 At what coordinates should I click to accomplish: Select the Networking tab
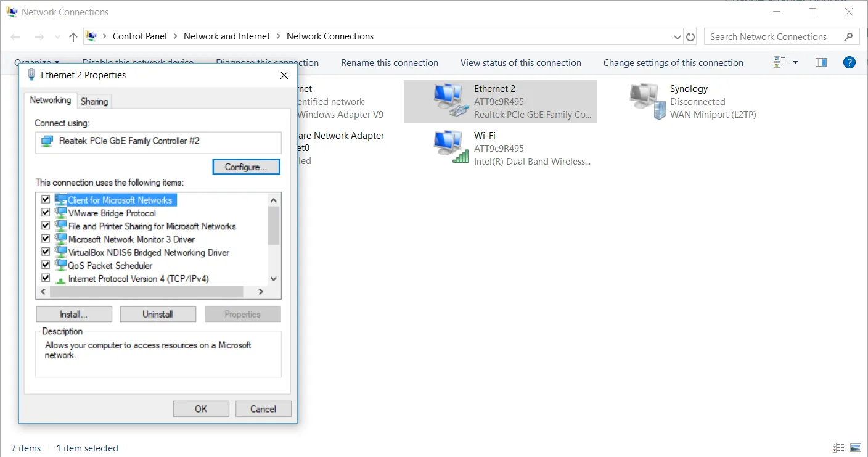click(51, 100)
